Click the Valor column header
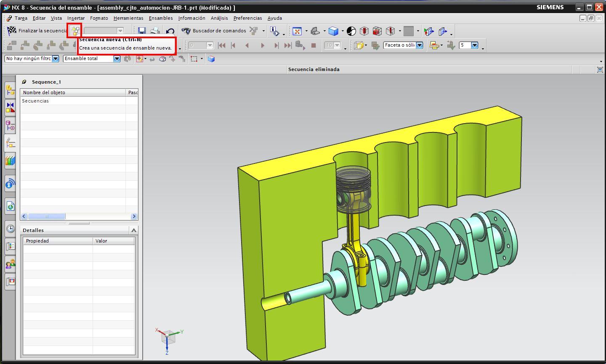Screen dimensions: 606x364 click(114, 241)
